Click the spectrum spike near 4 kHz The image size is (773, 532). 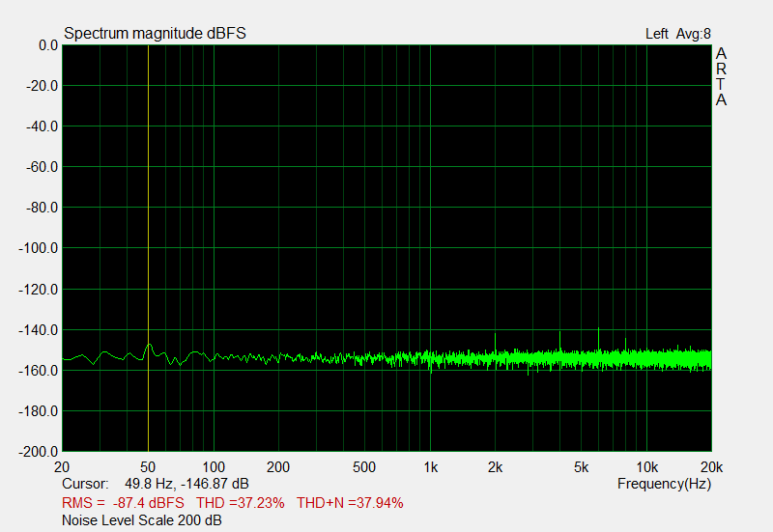click(560, 341)
